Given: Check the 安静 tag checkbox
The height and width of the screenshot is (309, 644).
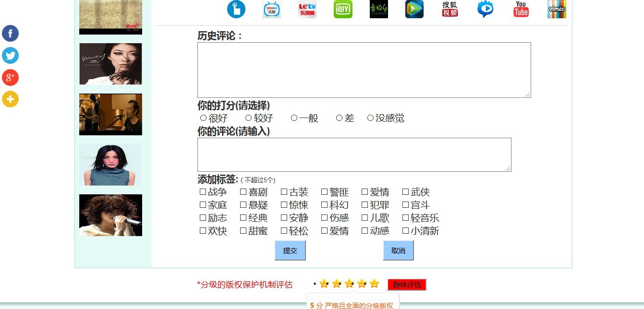Looking at the screenshot, I should pyautogui.click(x=284, y=218).
